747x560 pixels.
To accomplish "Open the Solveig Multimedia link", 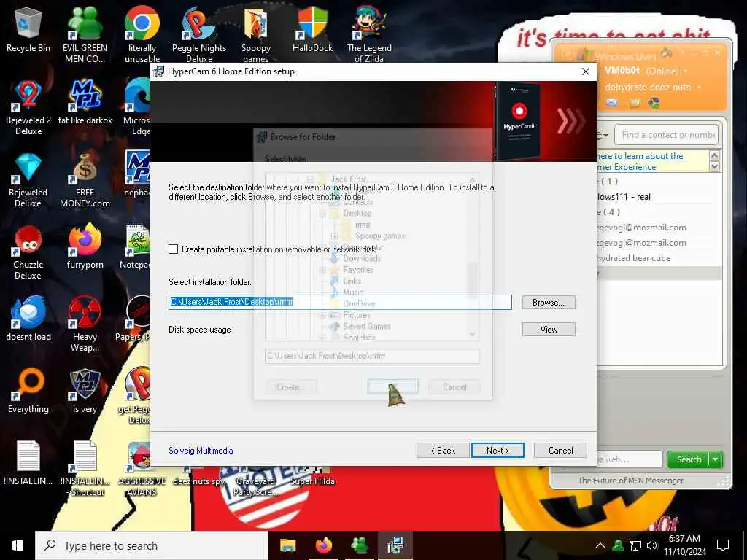I will pos(201,451).
